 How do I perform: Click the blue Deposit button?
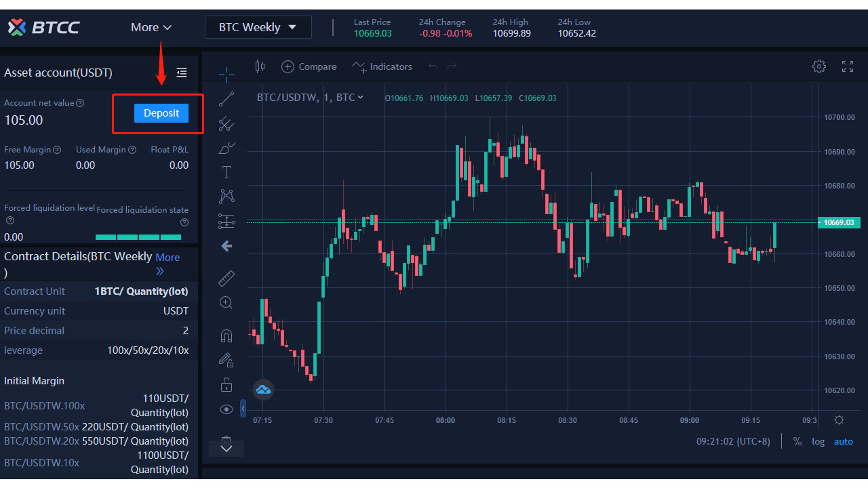point(161,113)
